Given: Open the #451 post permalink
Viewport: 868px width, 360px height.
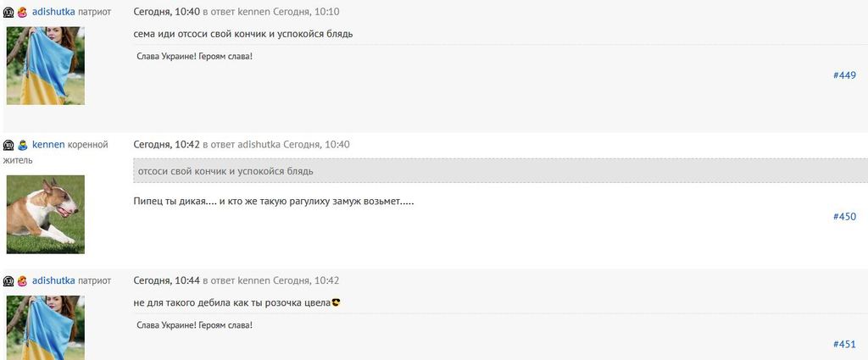Looking at the screenshot, I should click(x=844, y=344).
